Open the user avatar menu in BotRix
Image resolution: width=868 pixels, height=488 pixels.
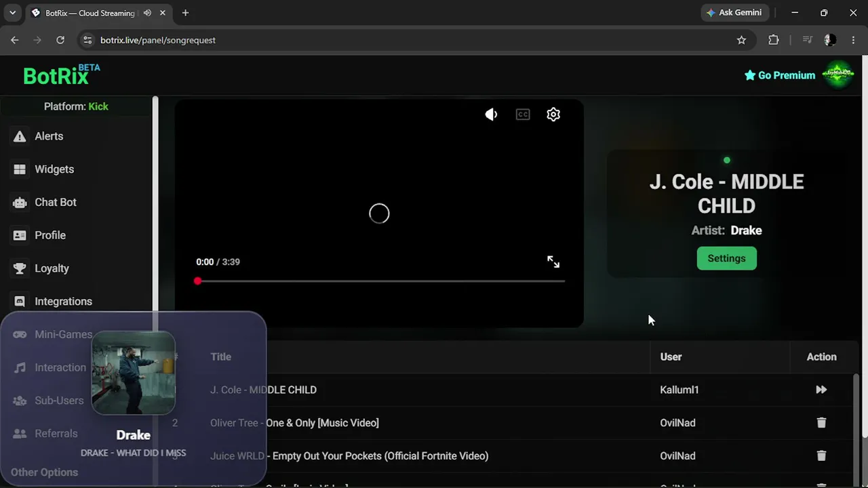[x=838, y=75]
